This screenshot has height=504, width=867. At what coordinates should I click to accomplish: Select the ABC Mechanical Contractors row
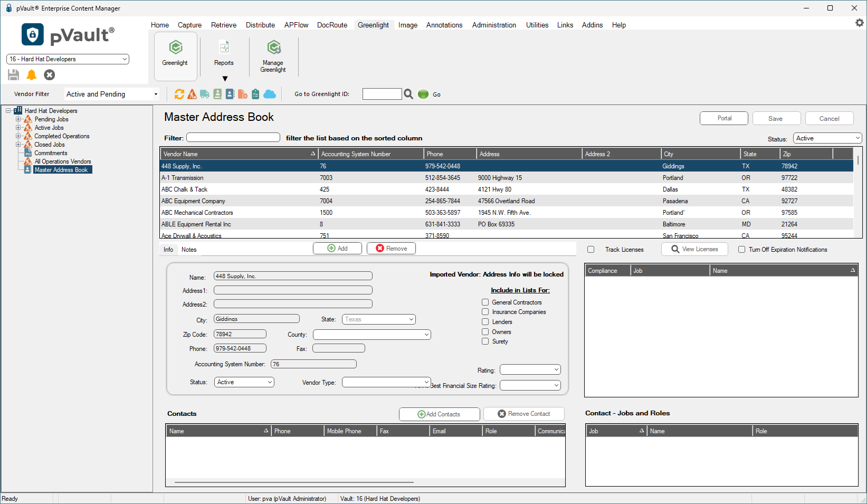tap(507, 213)
